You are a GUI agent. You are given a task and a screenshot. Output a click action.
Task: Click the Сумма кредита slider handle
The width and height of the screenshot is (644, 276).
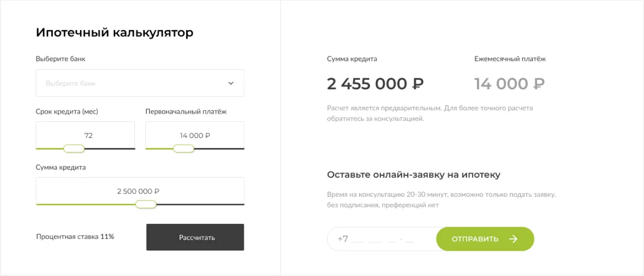point(146,204)
